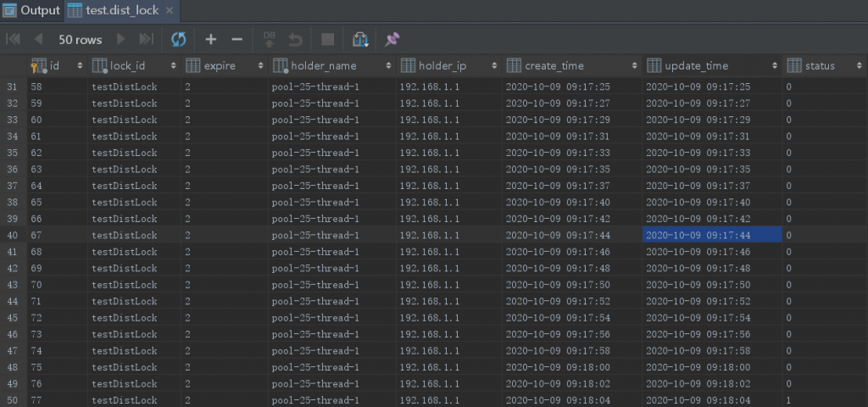Select update_time cell 2020-10-09 09:17:29

(x=712, y=120)
